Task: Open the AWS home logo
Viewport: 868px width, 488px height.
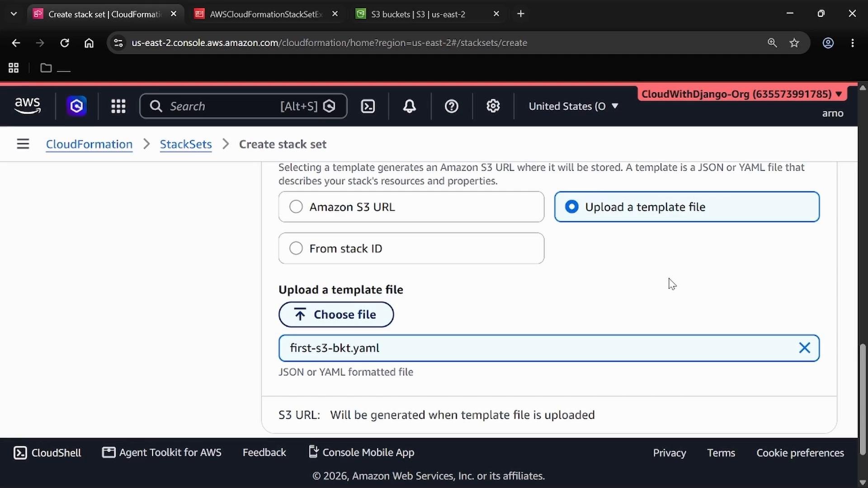Action: click(28, 106)
